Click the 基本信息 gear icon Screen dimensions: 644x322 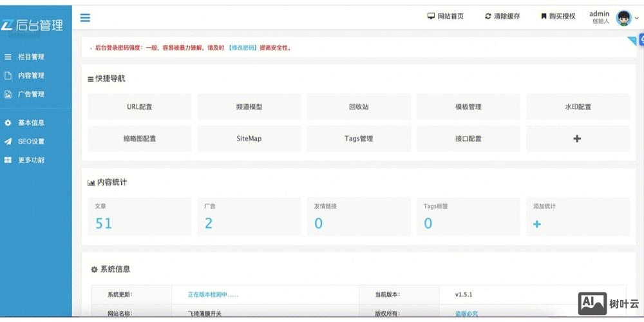tap(8, 123)
